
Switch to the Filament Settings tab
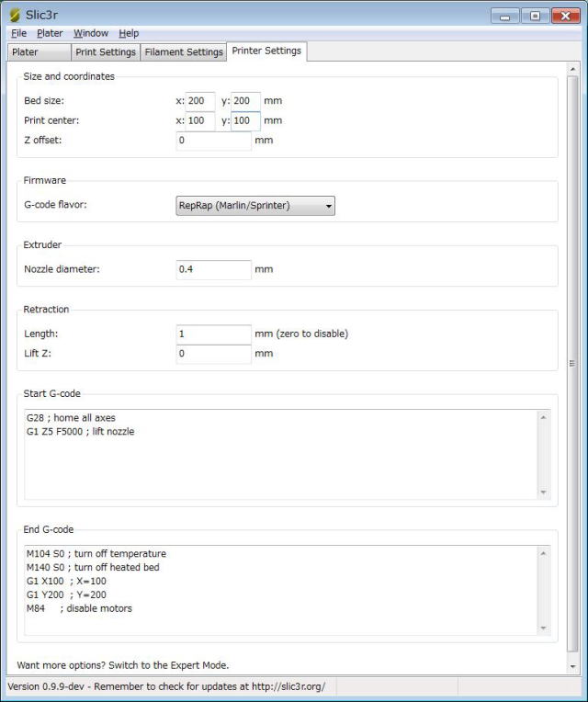pos(184,52)
